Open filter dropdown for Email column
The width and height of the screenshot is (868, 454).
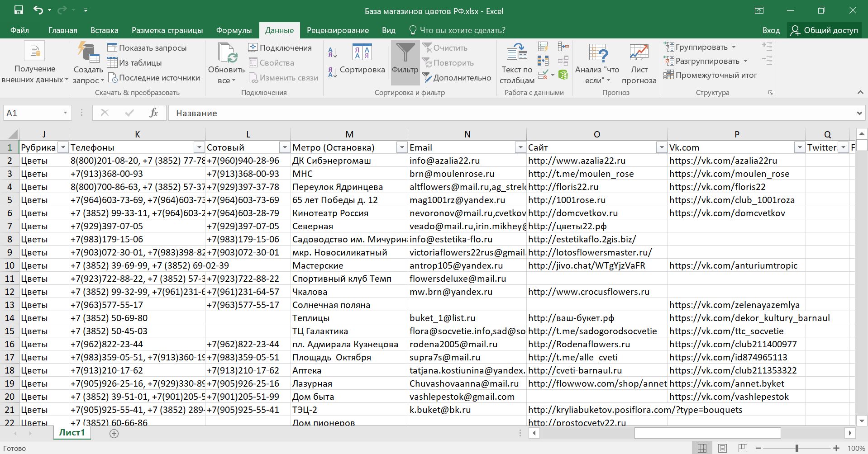click(x=520, y=147)
